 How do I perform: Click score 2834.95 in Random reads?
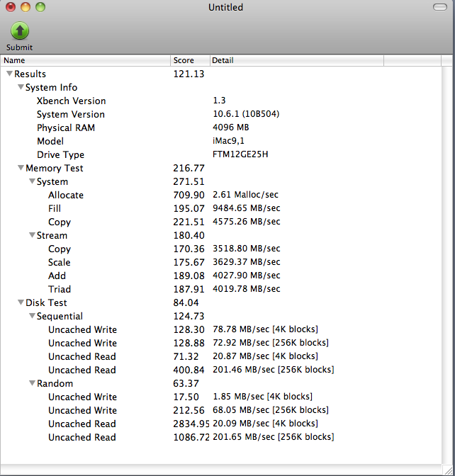pyautogui.click(x=191, y=424)
